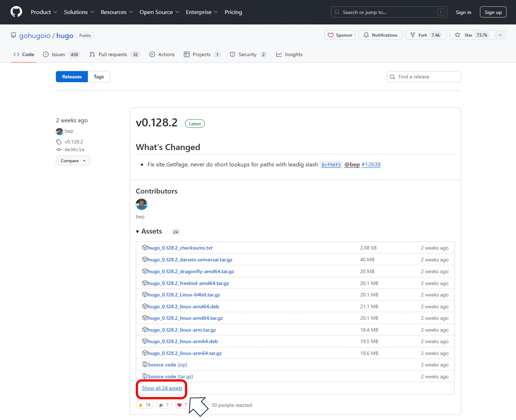Download hugo_0.128.2_linux-arm.tar.gz

click(x=182, y=330)
